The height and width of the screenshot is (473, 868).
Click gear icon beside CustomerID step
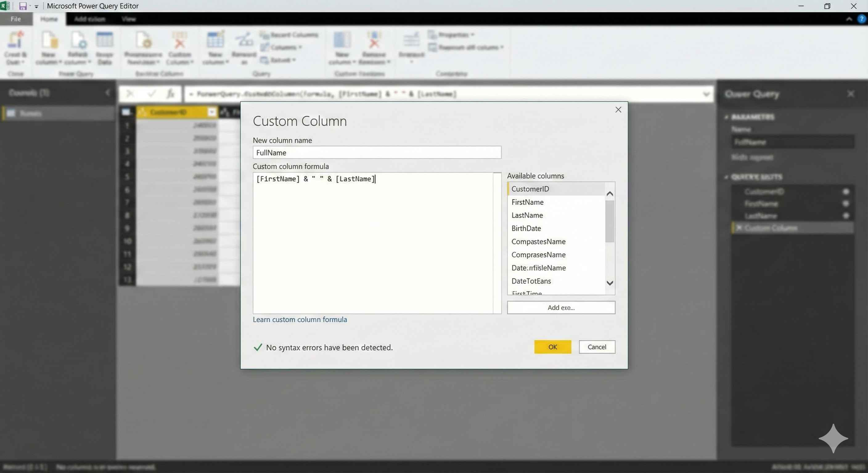click(845, 192)
